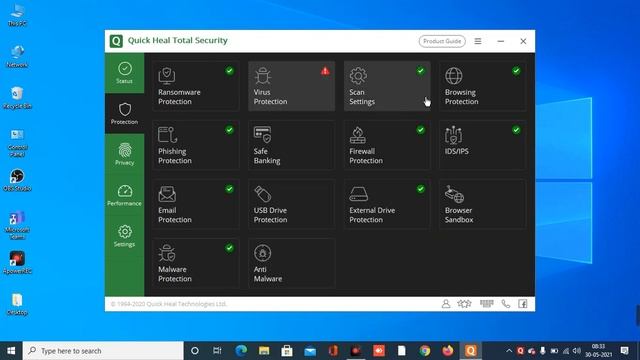Go to the Privacy sidebar tab
This screenshot has height=360, width=640.
click(x=124, y=154)
